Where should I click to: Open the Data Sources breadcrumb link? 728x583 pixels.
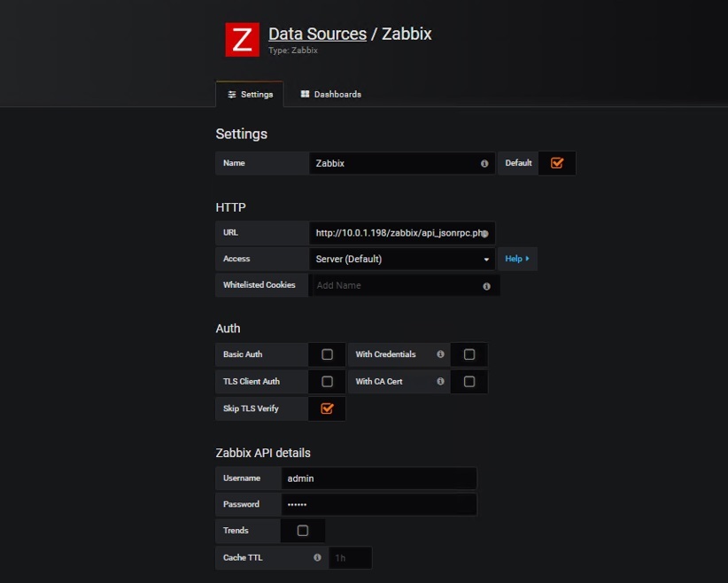pyautogui.click(x=317, y=34)
